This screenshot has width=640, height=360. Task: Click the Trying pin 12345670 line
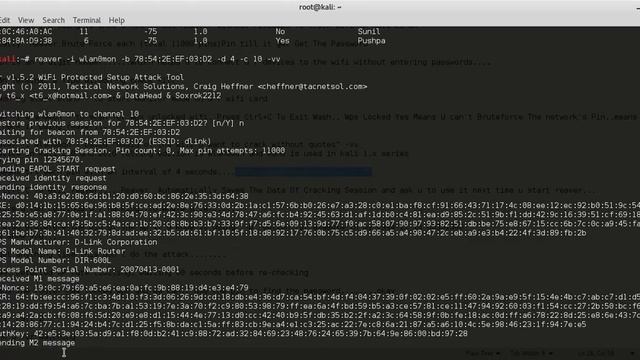click(42, 160)
